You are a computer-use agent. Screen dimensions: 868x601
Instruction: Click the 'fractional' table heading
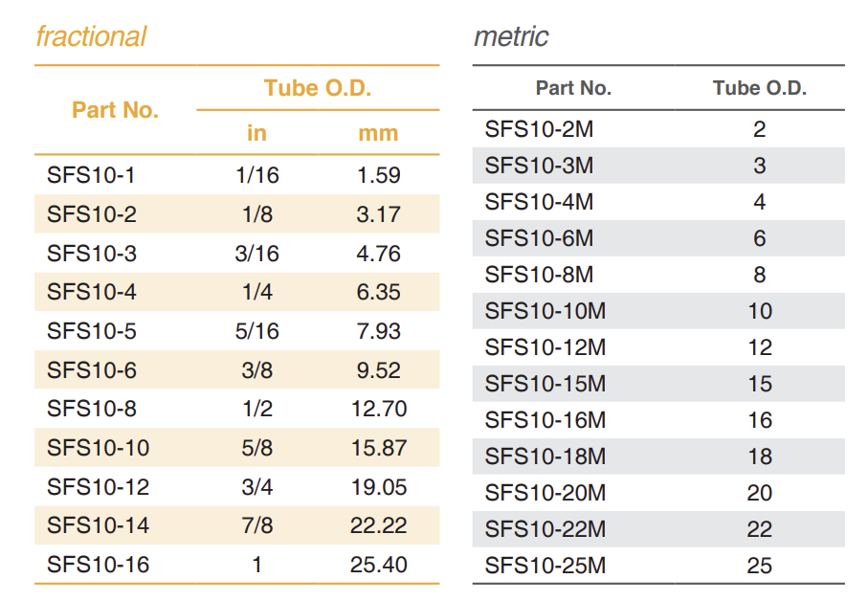[x=91, y=37]
